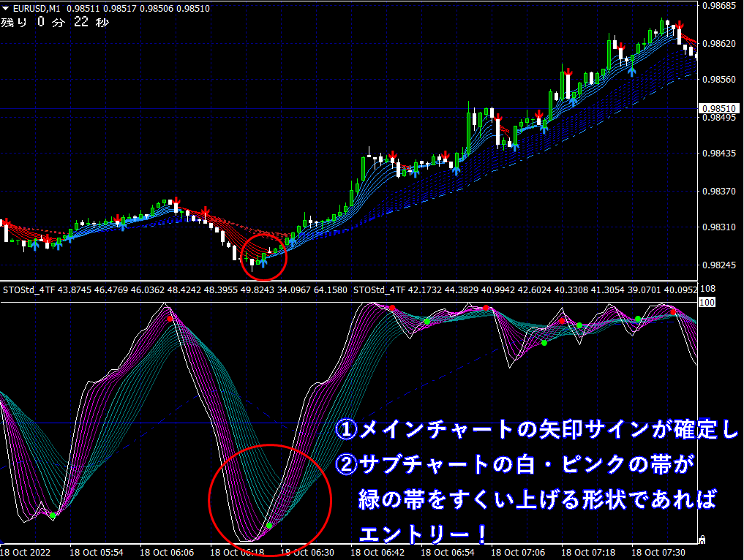Click the 18 Oct 06:06 time label

tap(167, 553)
